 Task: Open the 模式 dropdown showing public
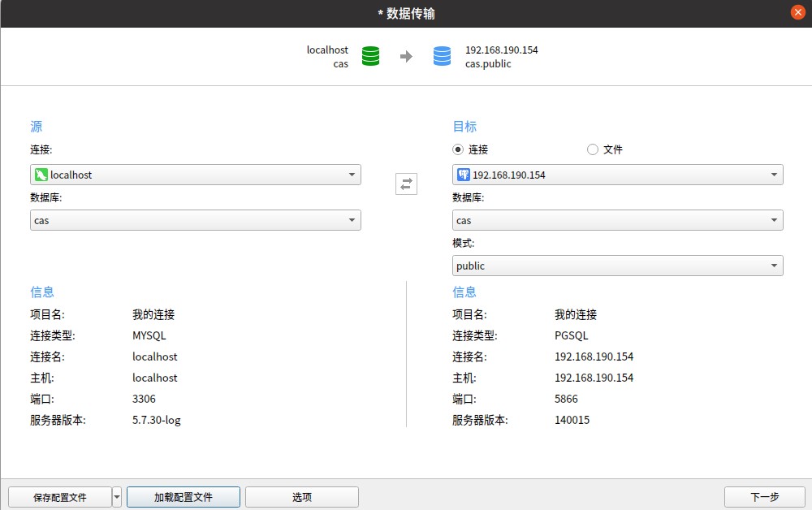[x=617, y=266]
